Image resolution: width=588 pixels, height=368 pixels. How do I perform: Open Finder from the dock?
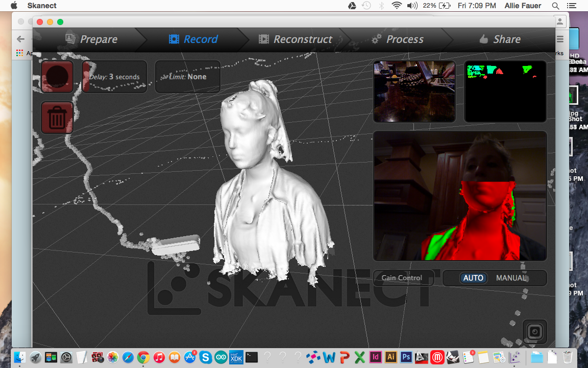(19, 357)
